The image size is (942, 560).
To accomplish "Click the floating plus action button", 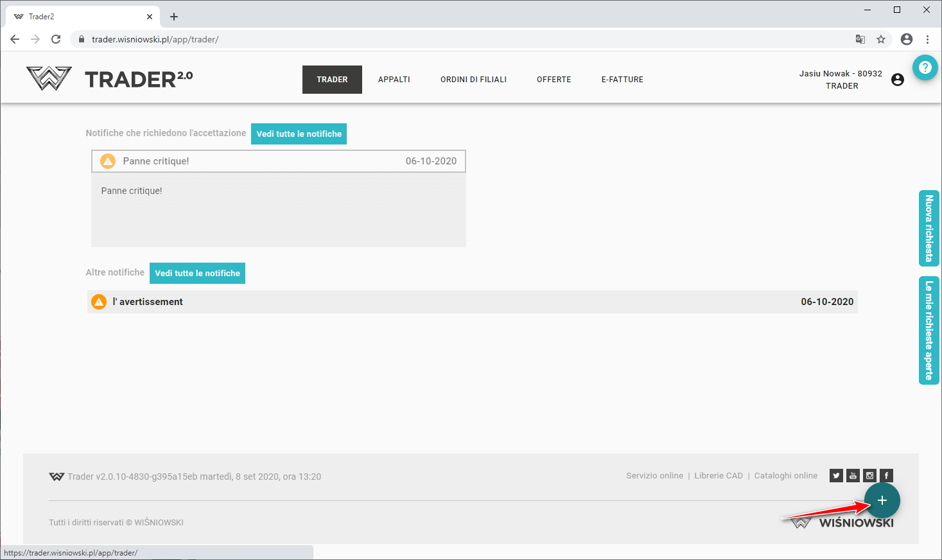I will click(x=882, y=500).
